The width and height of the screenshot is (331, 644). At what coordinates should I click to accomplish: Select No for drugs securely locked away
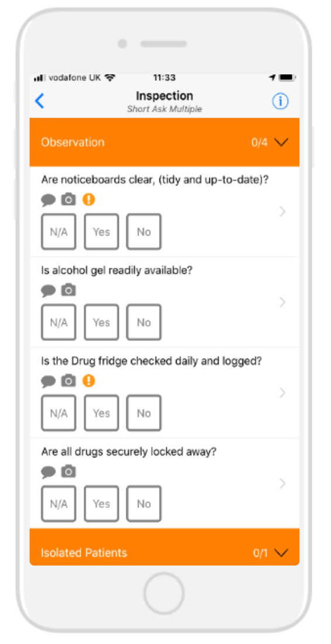pyautogui.click(x=144, y=504)
